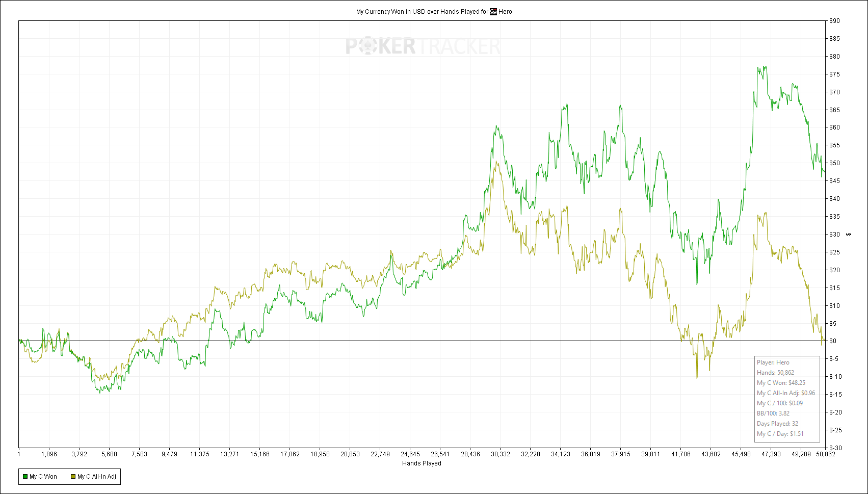868x494 pixels.
Task: Click "My C Won: $48.25" in the stats box
Action: coord(781,383)
